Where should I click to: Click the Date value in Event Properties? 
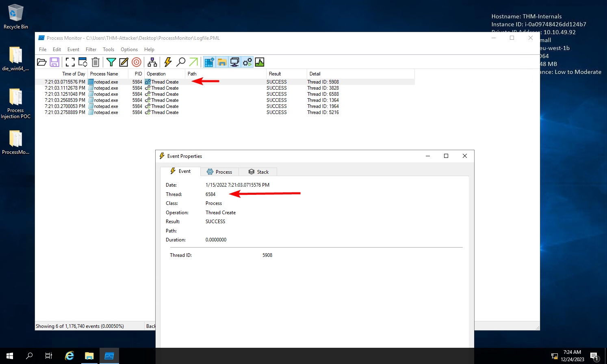[237, 185]
